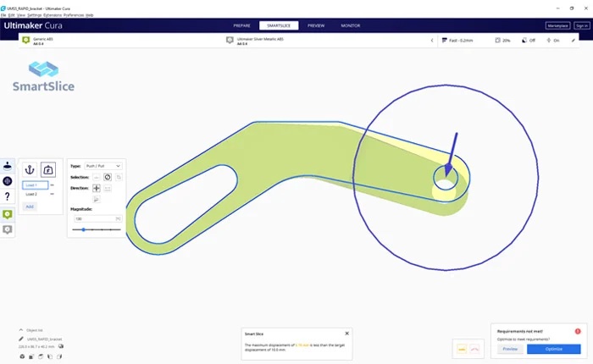Switch to the MONITOR stage tab
Screen dimensions: 593x364
(351, 25)
